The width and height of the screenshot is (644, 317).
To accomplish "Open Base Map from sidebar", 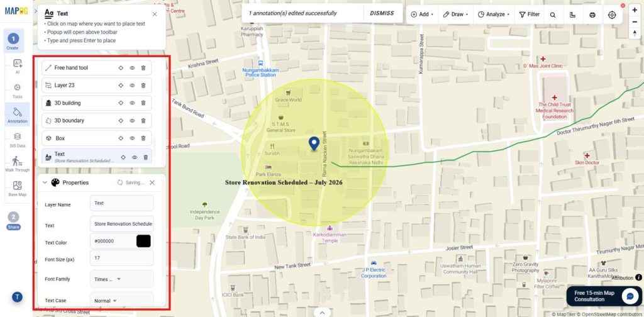I will [17, 189].
